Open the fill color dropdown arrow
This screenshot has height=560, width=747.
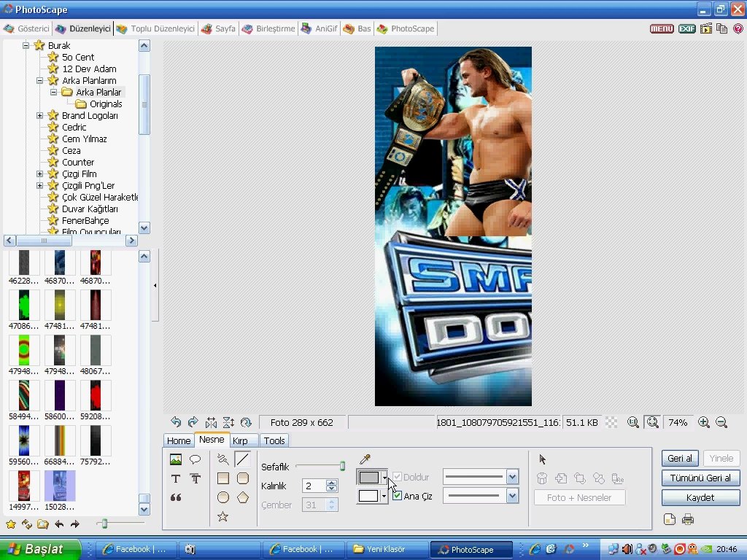[384, 477]
